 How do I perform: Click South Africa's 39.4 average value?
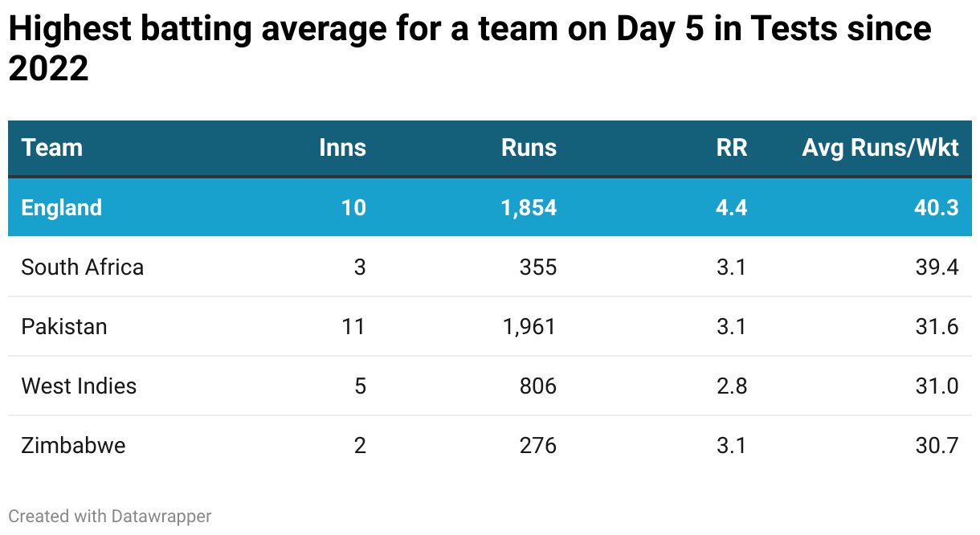click(937, 267)
